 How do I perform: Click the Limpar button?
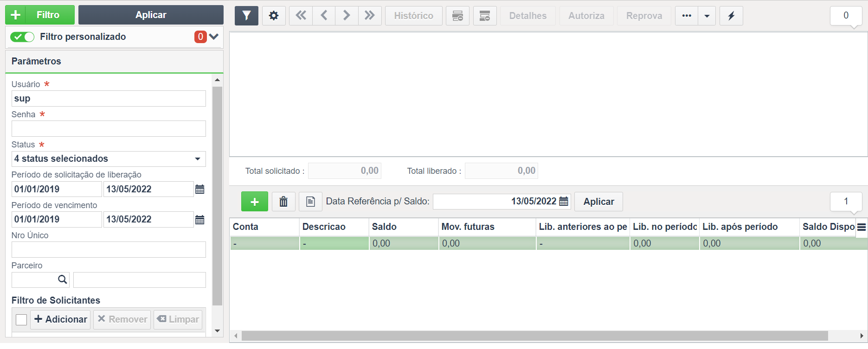pyautogui.click(x=178, y=319)
